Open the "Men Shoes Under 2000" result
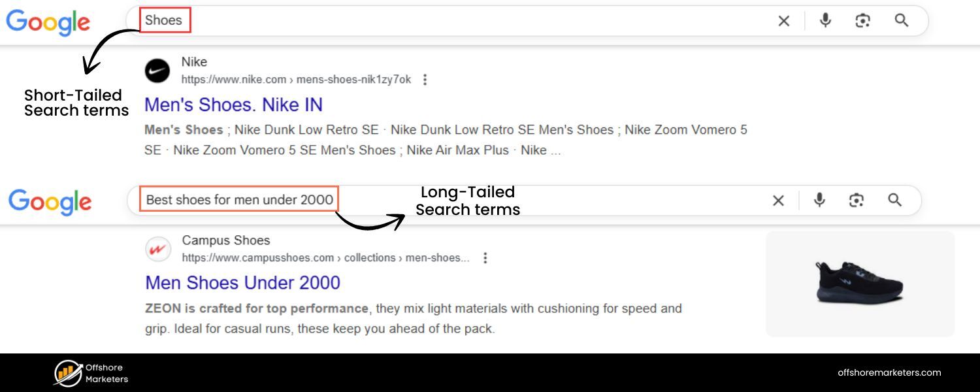This screenshot has height=392, width=980. [242, 282]
